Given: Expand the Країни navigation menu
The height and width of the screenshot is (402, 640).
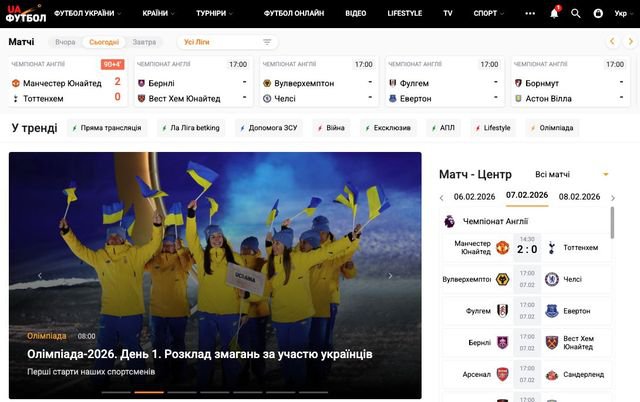Looking at the screenshot, I should point(158,14).
